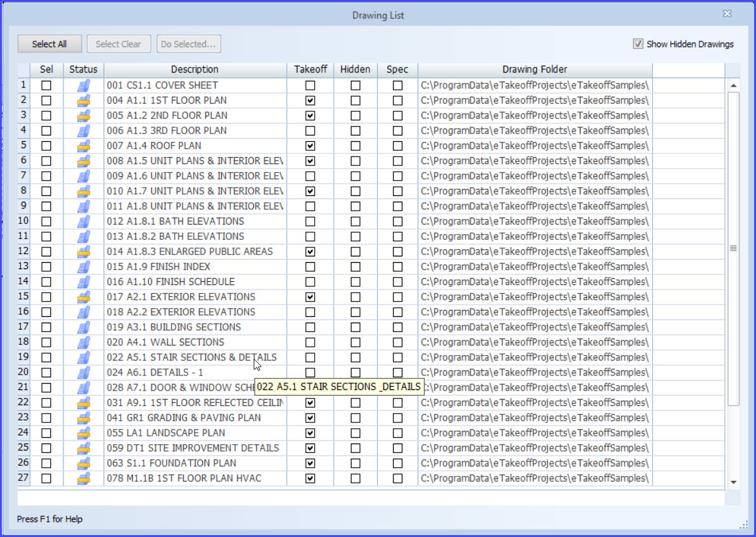Click the status icon on 078 M1.1B HVAC row
The width and height of the screenshot is (756, 537).
tap(83, 478)
